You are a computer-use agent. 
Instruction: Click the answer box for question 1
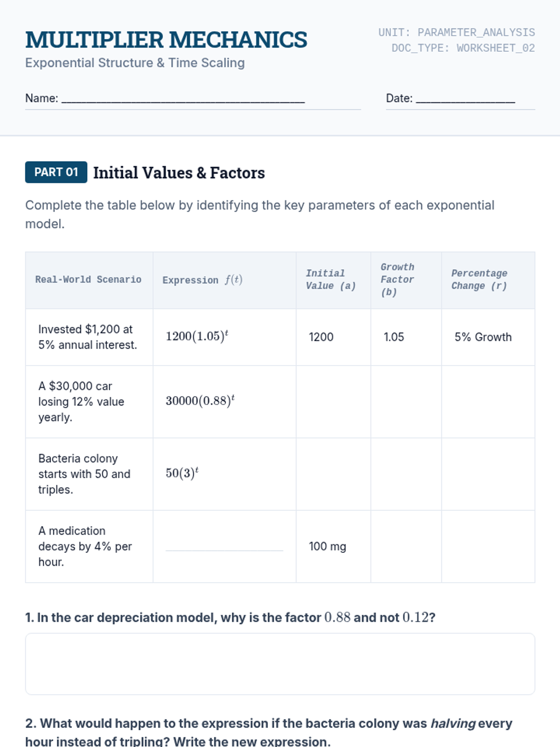click(x=280, y=664)
